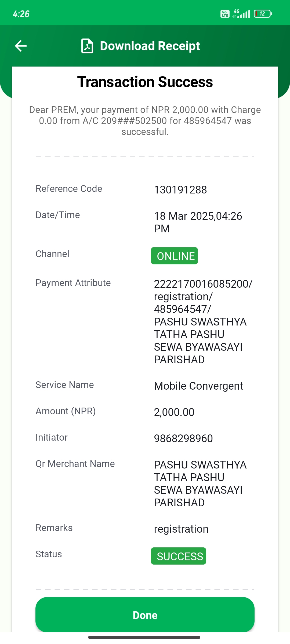Viewport: 290px width, 644px height.
Task: Tap the back arrow icon
Action: pos(21,46)
